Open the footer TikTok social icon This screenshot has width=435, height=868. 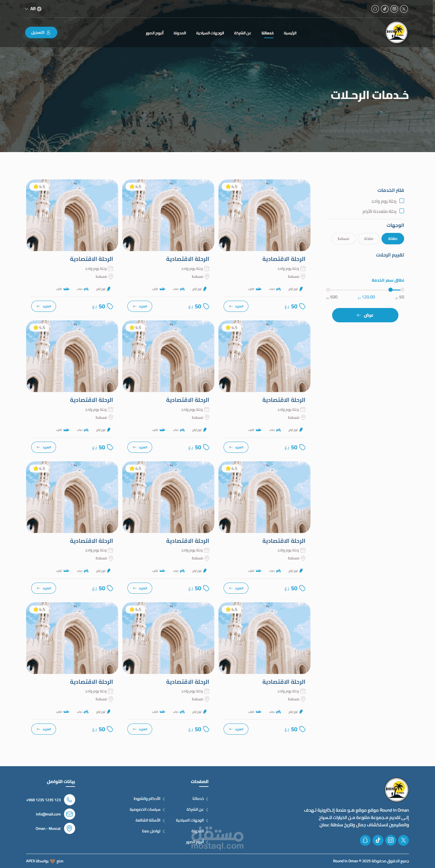[x=378, y=840]
